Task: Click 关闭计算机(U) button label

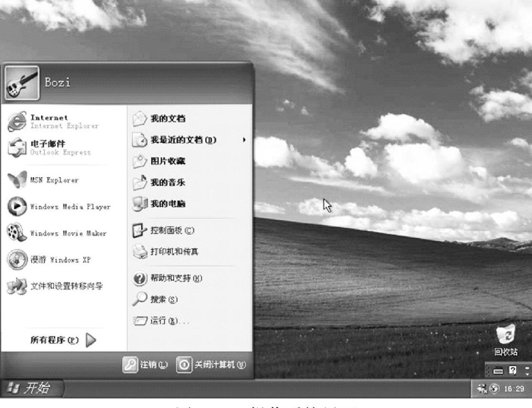Action: point(220,365)
